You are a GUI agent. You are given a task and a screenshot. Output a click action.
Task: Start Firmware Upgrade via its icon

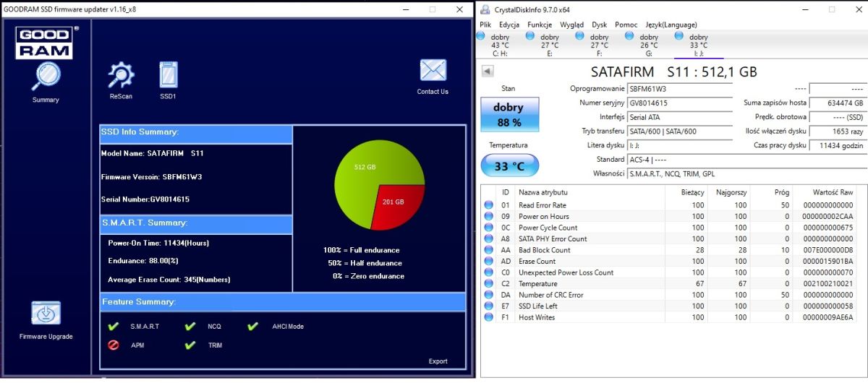pos(46,314)
